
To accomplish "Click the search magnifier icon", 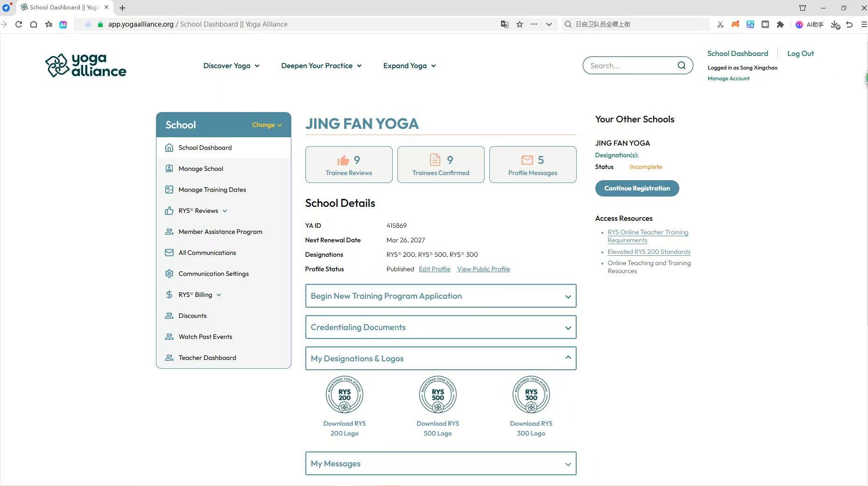I will (x=681, y=65).
